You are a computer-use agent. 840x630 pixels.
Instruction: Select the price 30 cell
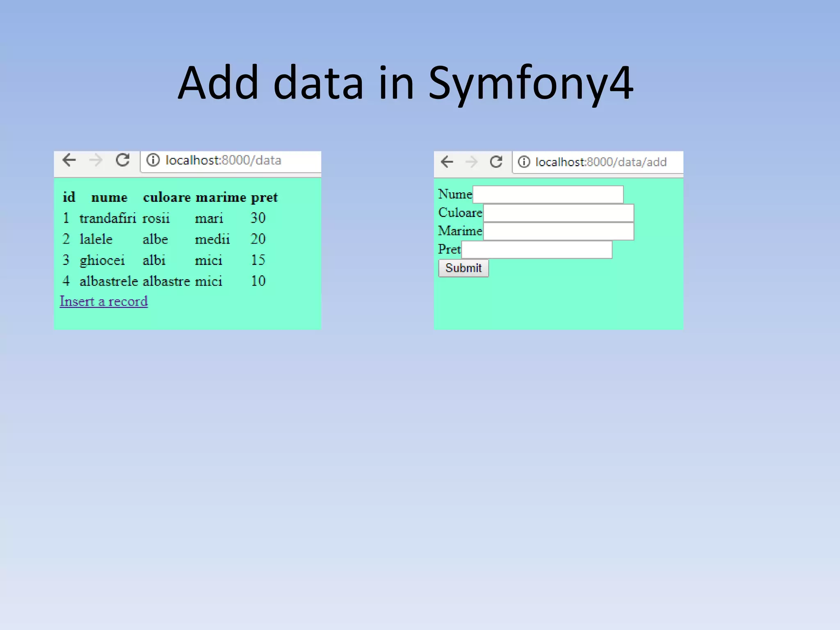pyautogui.click(x=258, y=218)
